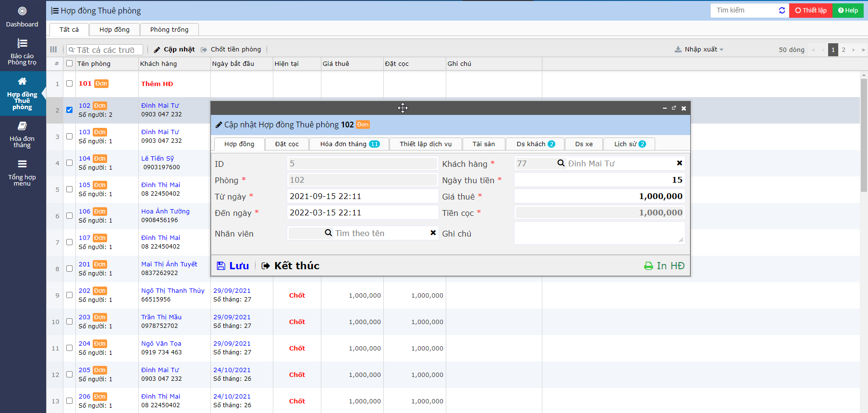This screenshot has height=413, width=868.
Task: Open Tổng hợp menu hamburger icon
Action: click(22, 164)
